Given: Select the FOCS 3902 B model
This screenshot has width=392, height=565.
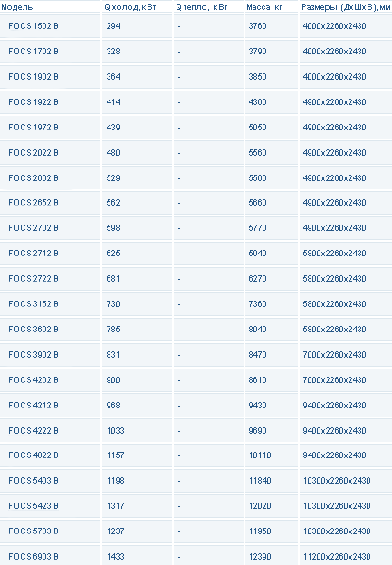Looking at the screenshot, I should 33,355.
